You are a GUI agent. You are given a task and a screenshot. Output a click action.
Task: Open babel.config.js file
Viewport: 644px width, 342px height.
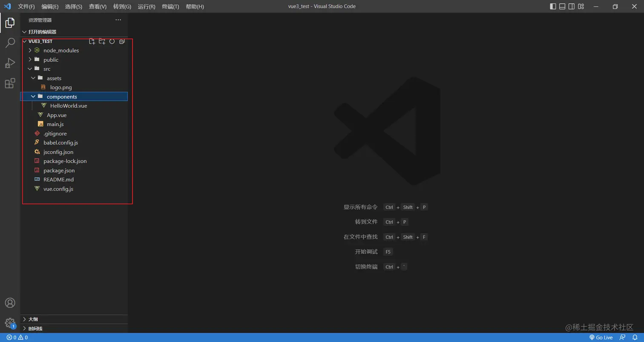pyautogui.click(x=74, y=143)
